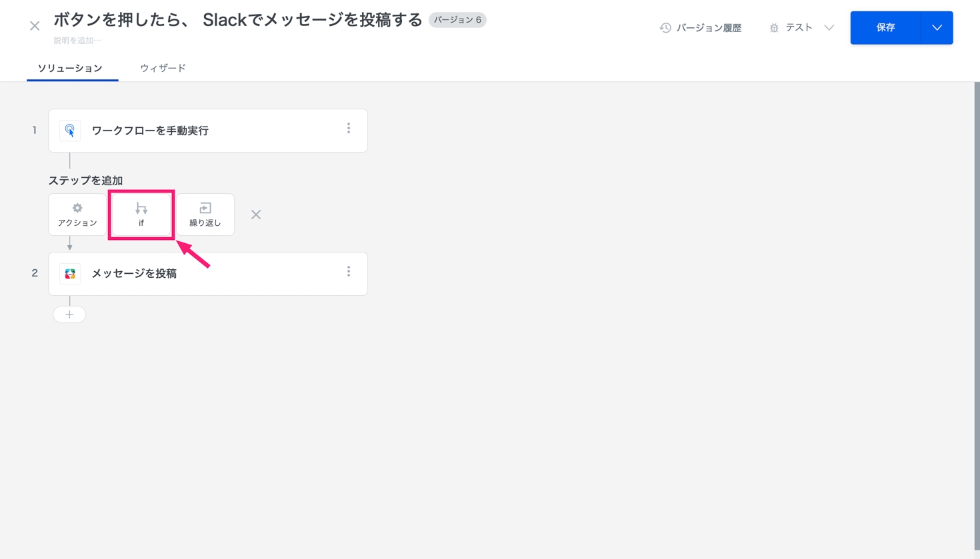Switch to the ウィザード tab

point(163,68)
